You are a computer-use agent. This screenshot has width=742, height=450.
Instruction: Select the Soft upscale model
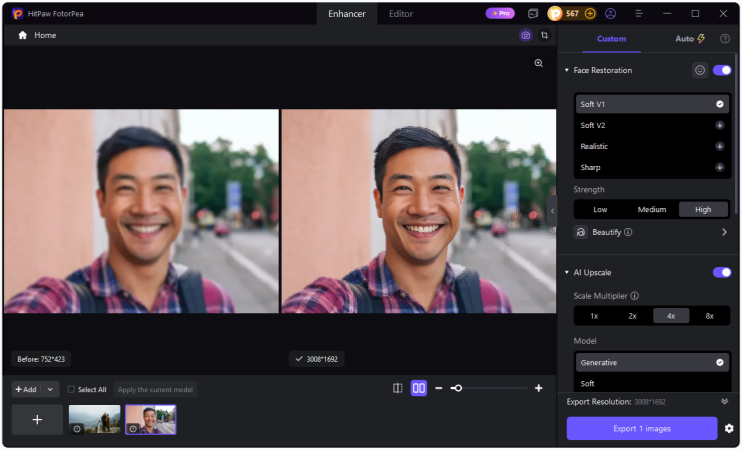[652, 383]
